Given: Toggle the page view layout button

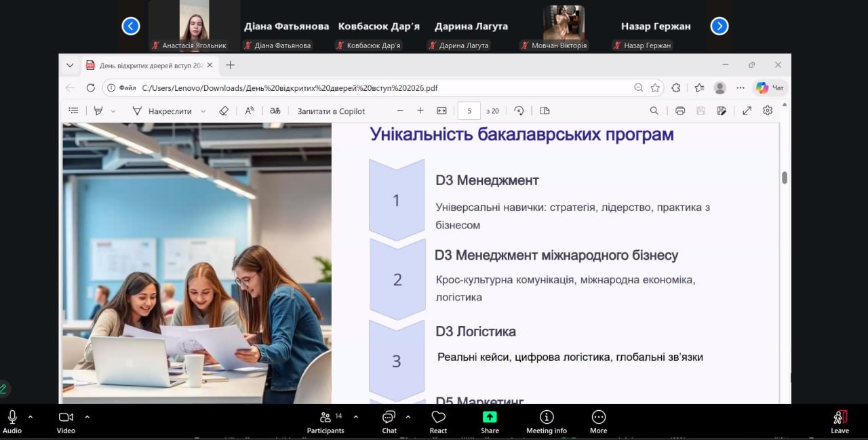Looking at the screenshot, I should (545, 111).
